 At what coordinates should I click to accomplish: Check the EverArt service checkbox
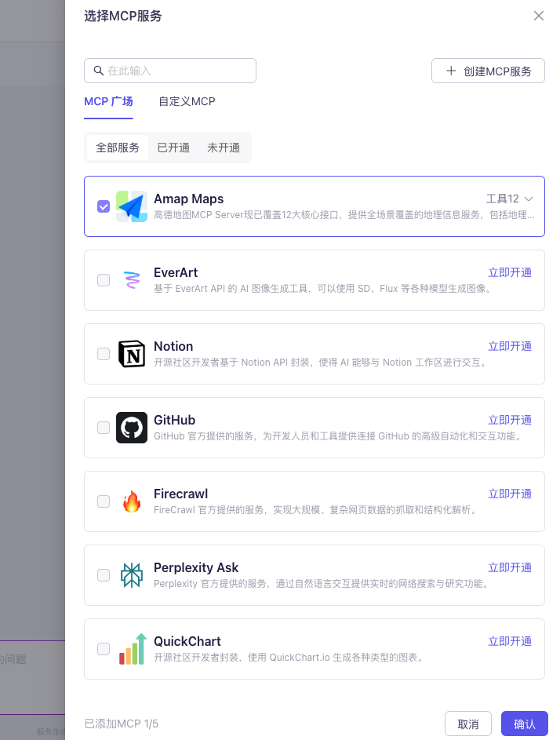104,280
